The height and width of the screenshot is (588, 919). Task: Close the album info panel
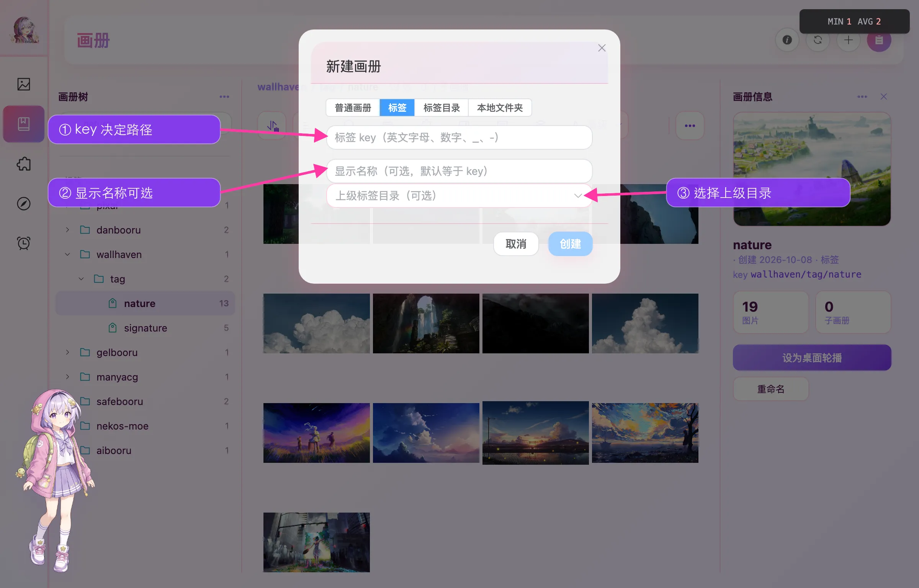[884, 97]
